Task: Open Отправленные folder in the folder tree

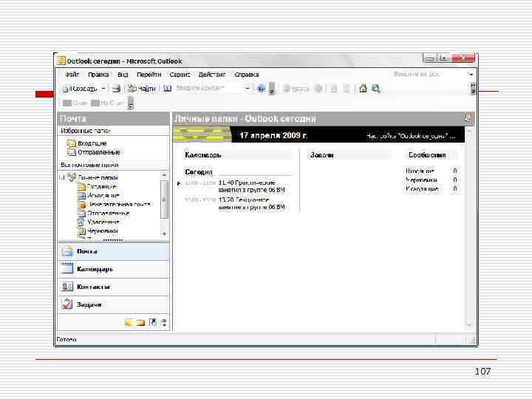Action: tap(103, 214)
